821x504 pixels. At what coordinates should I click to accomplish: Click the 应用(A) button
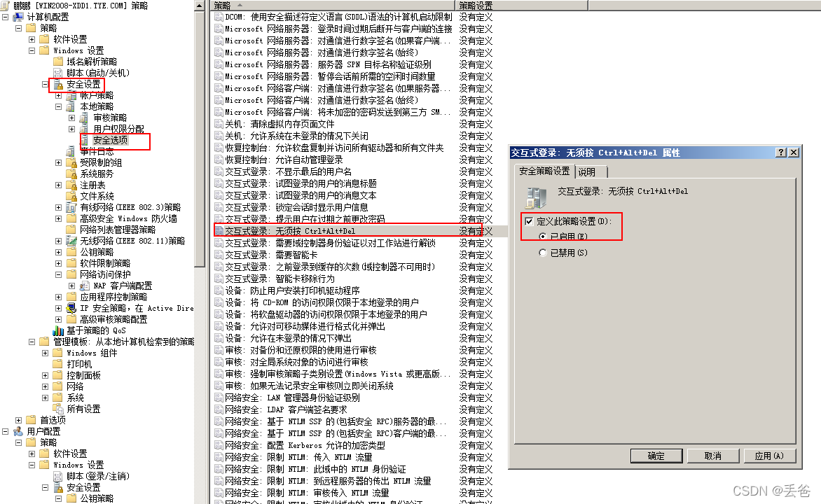pyautogui.click(x=769, y=456)
